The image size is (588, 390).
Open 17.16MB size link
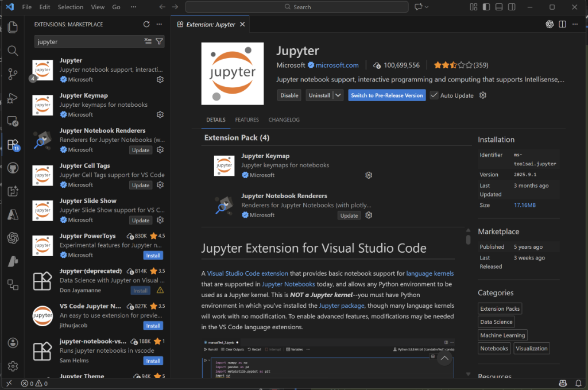(x=525, y=205)
